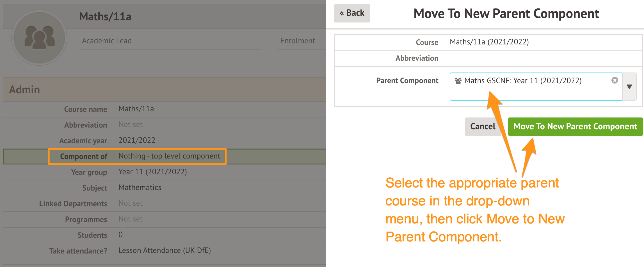Collapse the Admin section header
This screenshot has width=644, height=267.
tap(24, 89)
